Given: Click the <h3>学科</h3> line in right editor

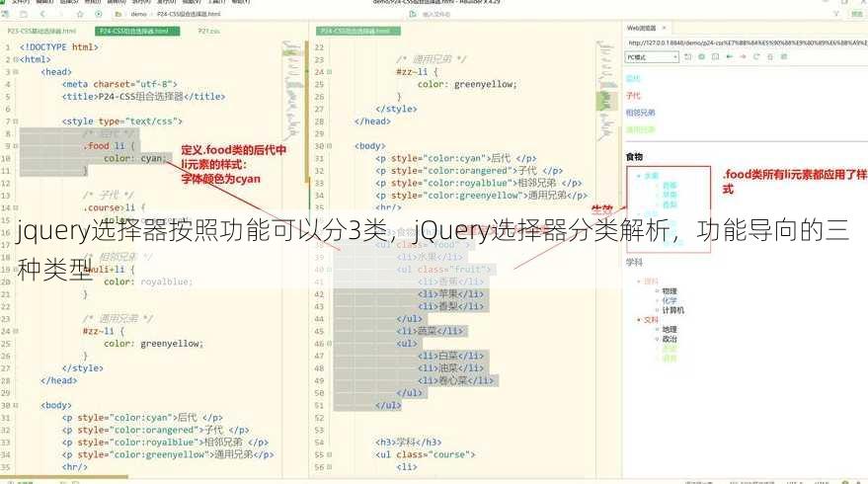Looking at the screenshot, I should (409, 443).
